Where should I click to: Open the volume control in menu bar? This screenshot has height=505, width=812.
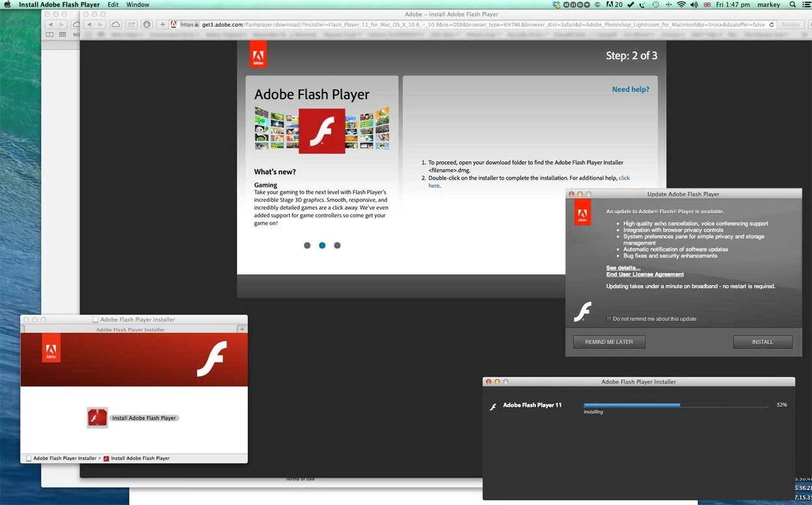click(694, 5)
